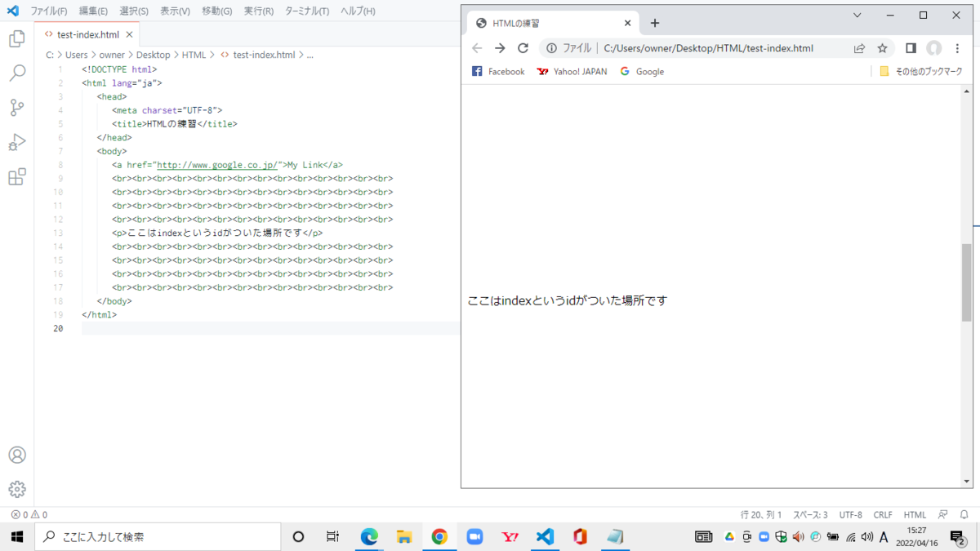Open Zoom from the taskbar
This screenshot has height=551, width=980.
click(x=474, y=536)
